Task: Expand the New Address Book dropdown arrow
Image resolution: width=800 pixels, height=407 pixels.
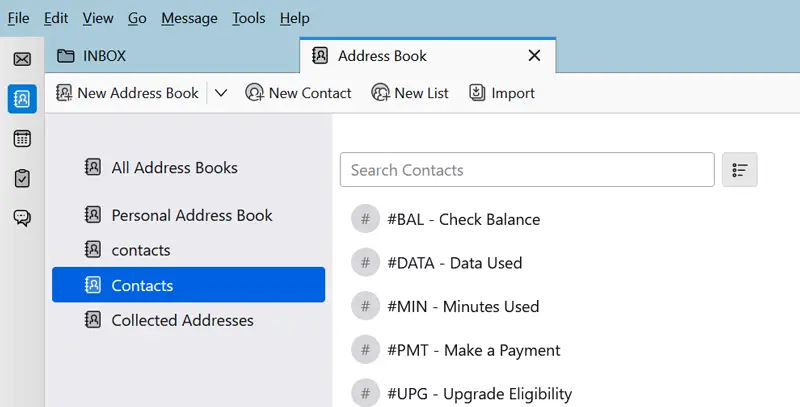Action: (221, 93)
